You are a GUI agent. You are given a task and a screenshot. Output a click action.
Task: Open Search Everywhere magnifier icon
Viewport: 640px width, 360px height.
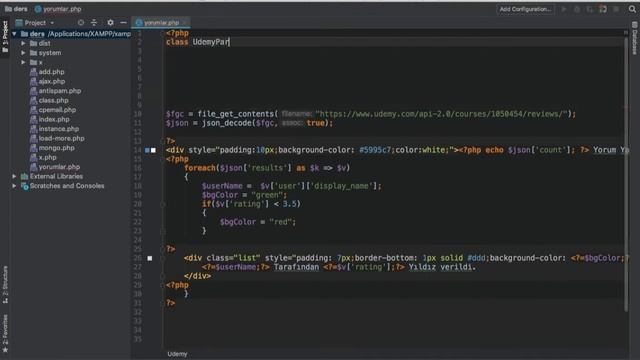point(632,9)
